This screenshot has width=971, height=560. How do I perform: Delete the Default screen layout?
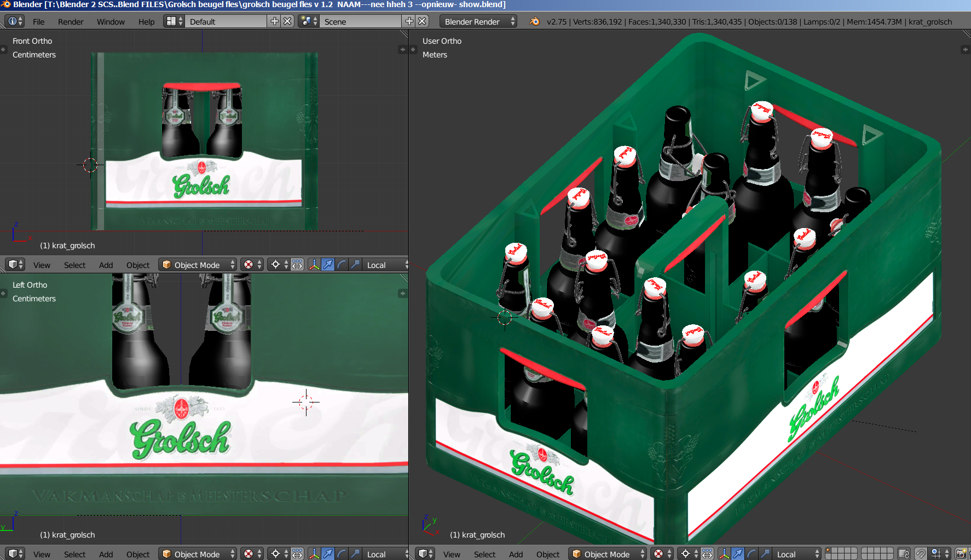click(287, 21)
